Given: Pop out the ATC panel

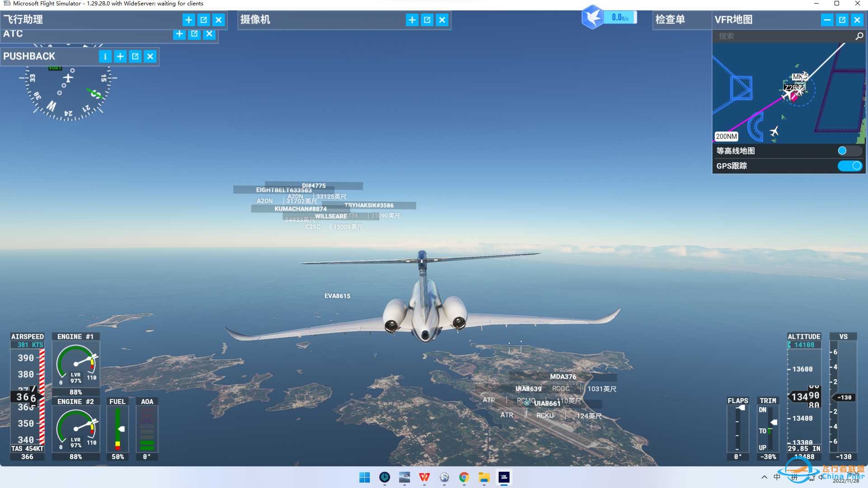Looking at the screenshot, I should (194, 34).
